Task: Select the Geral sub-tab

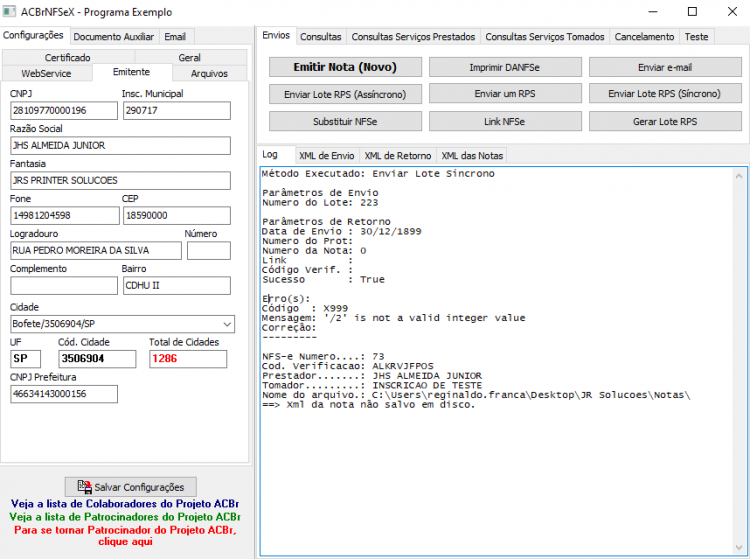Action: (190, 57)
